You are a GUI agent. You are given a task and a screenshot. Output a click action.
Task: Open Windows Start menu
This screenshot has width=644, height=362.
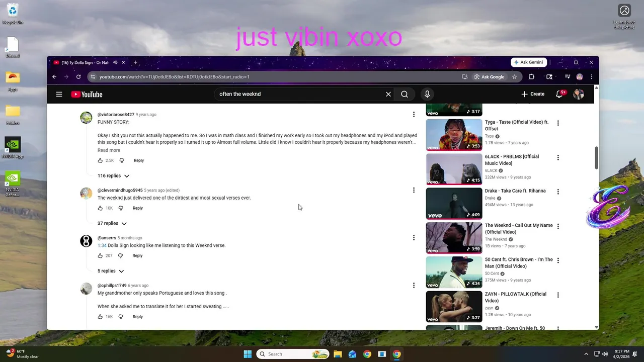248,354
